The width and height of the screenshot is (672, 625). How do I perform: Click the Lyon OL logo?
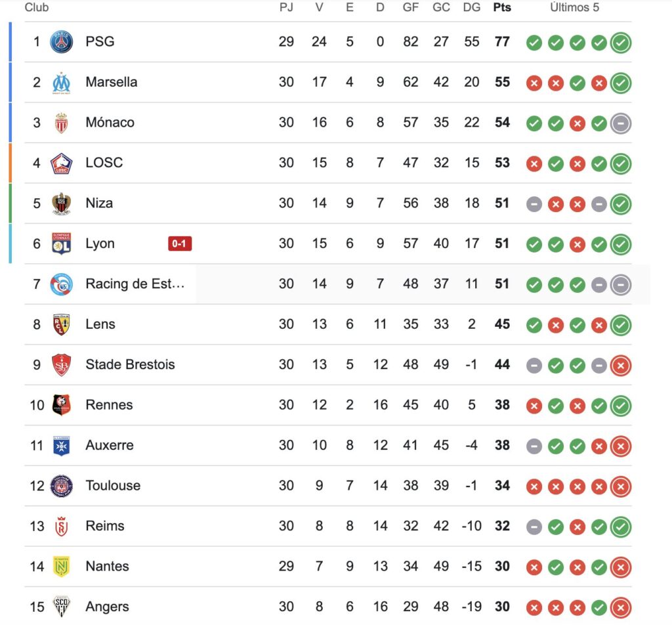tap(61, 244)
